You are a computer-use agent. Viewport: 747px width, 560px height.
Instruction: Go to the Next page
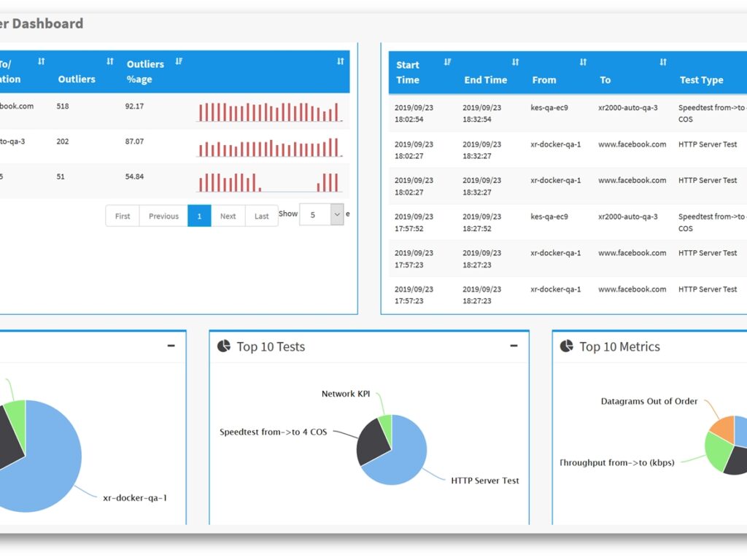click(228, 216)
